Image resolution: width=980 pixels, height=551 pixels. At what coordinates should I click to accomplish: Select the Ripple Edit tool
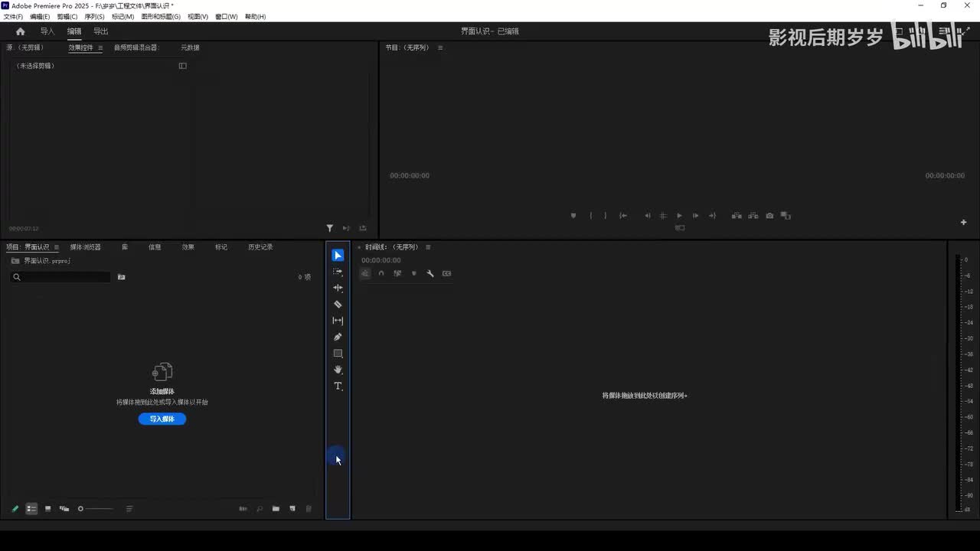click(x=338, y=288)
